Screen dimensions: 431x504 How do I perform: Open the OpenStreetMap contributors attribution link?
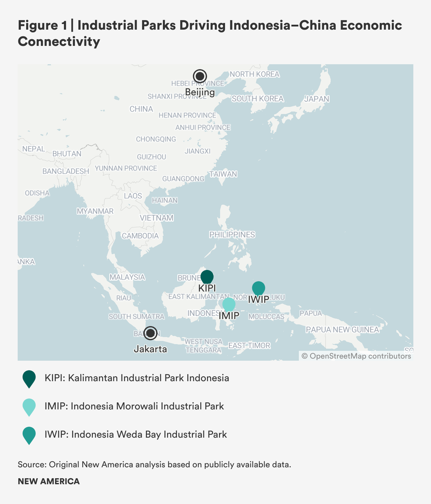[x=356, y=356]
